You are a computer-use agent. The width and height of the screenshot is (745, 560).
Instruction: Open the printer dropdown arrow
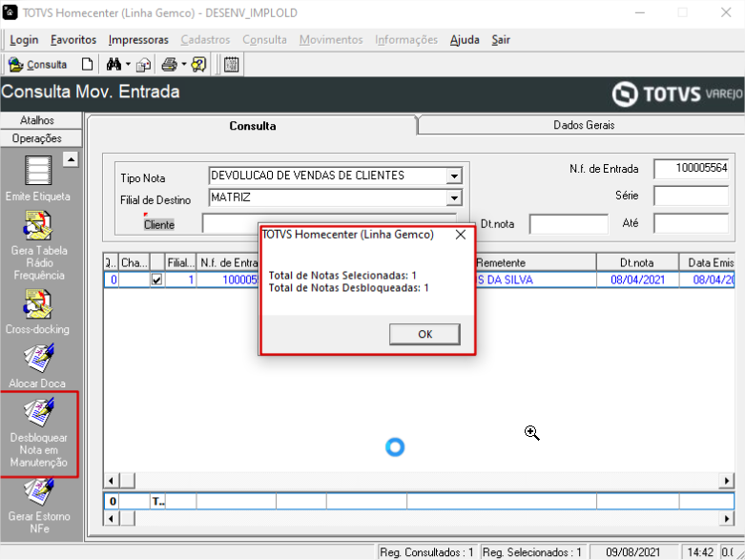coord(184,64)
